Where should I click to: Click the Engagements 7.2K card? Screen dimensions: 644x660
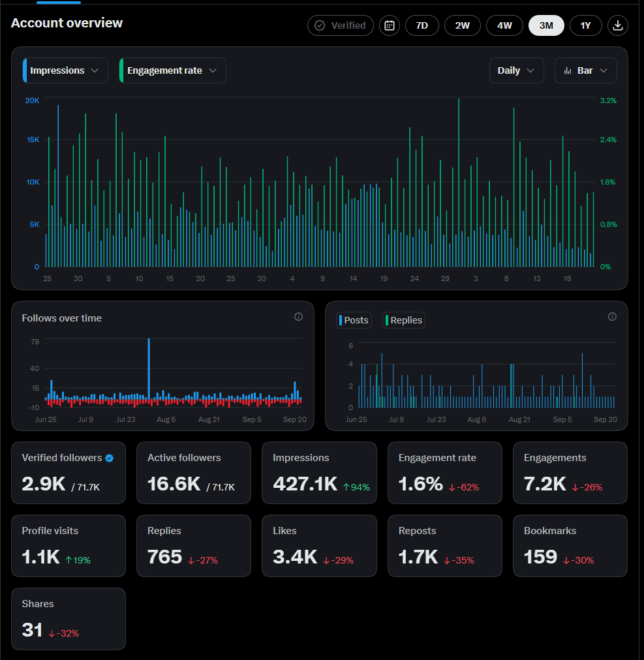click(x=570, y=473)
